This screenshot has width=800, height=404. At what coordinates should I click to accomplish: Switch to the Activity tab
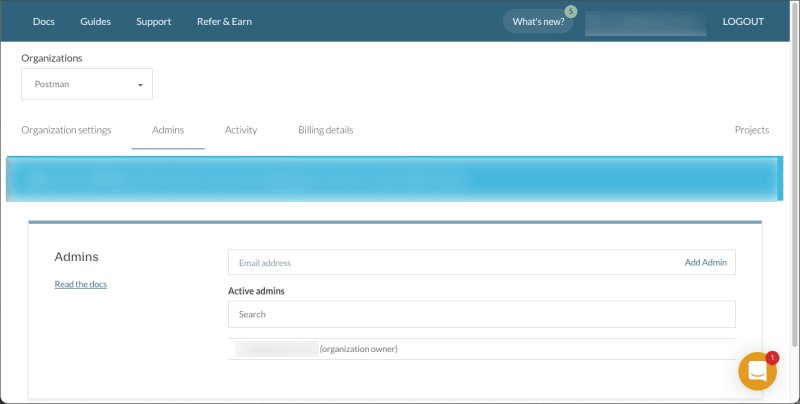pyautogui.click(x=241, y=130)
